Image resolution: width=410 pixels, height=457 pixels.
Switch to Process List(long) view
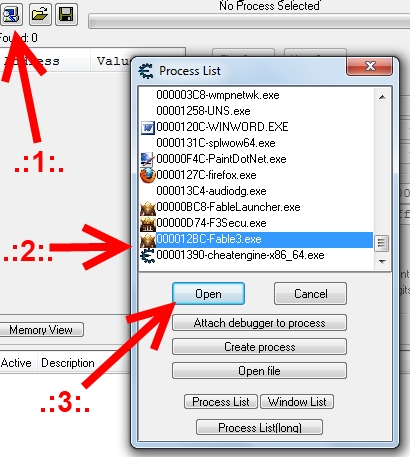coord(259,427)
